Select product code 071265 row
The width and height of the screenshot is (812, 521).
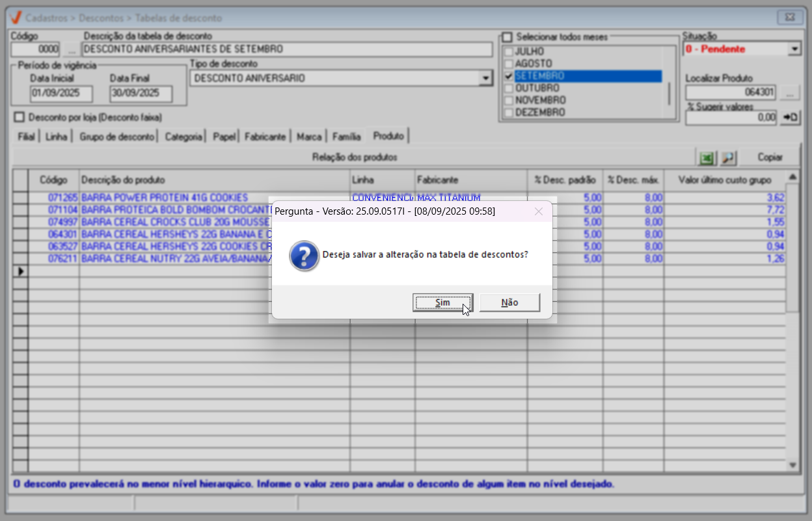(x=54, y=197)
